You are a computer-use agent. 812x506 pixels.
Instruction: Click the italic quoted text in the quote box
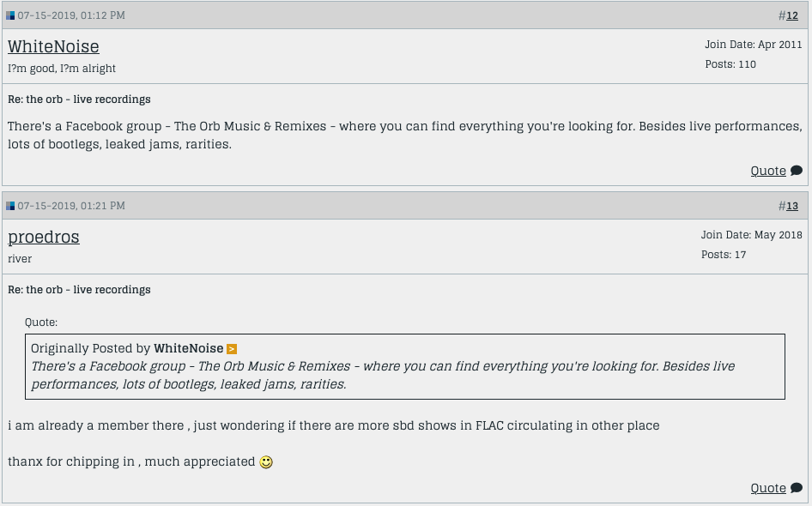point(382,375)
